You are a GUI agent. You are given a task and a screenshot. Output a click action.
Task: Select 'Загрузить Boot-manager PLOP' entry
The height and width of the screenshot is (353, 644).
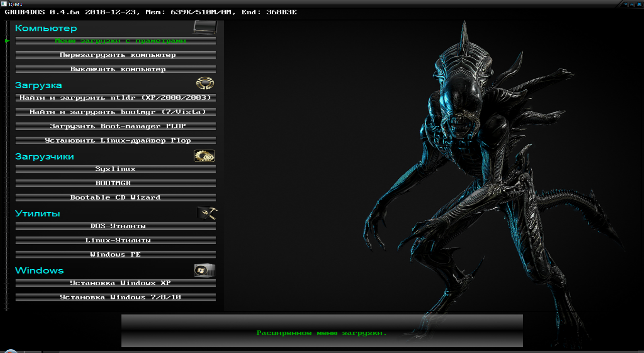116,126
